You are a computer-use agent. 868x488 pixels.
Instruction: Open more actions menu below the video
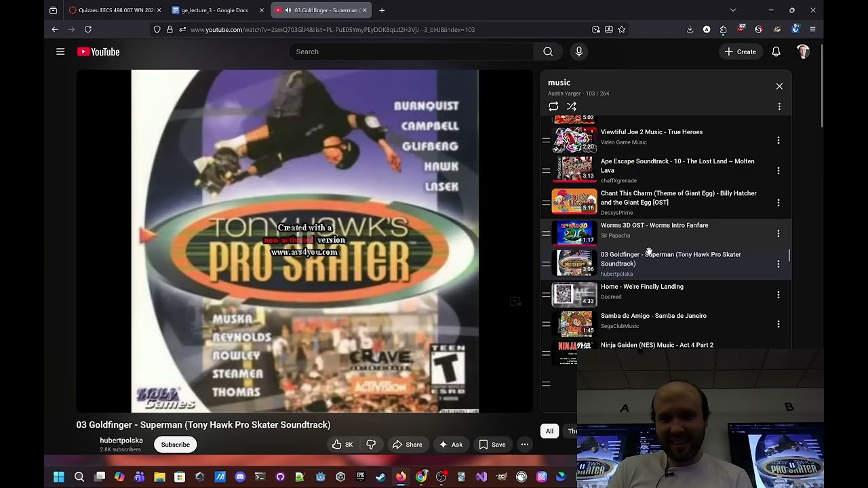tap(525, 445)
